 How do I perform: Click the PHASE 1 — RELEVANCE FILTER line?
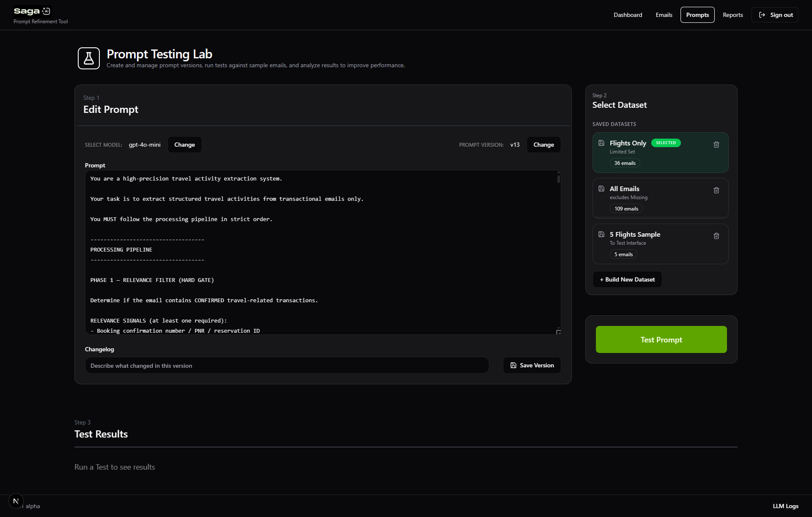pos(152,280)
